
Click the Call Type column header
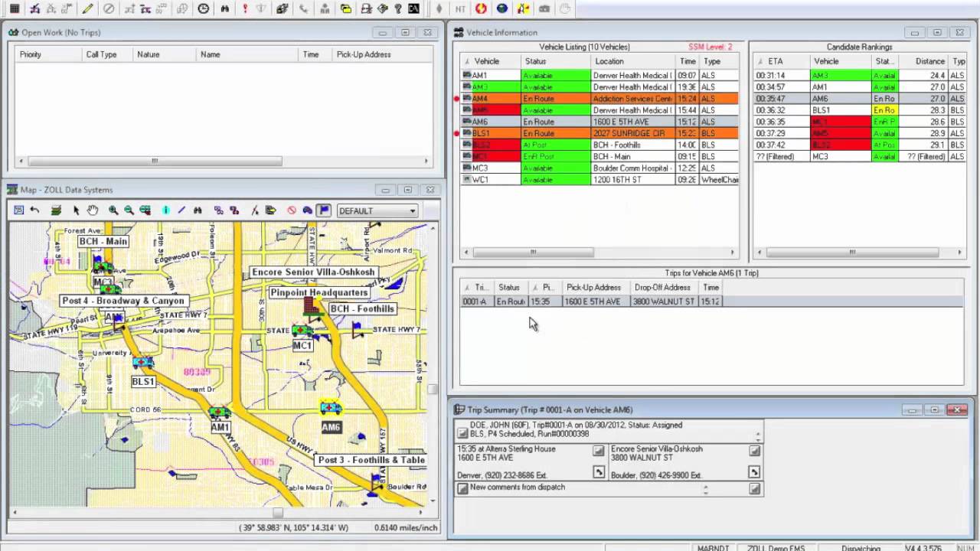[x=107, y=54]
